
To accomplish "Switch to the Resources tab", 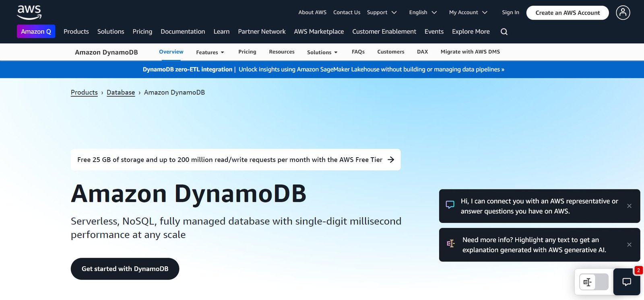I will point(282,52).
